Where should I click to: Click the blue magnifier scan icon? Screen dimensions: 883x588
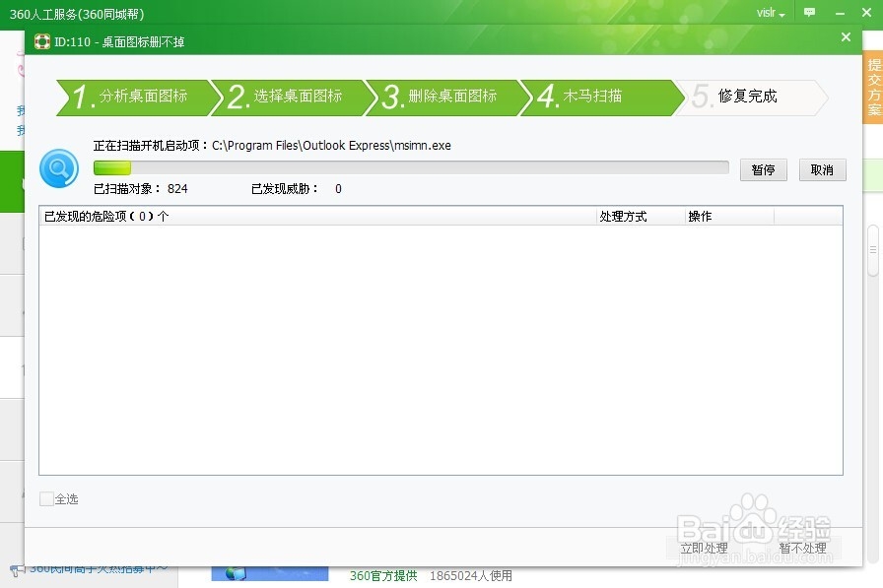pyautogui.click(x=58, y=168)
